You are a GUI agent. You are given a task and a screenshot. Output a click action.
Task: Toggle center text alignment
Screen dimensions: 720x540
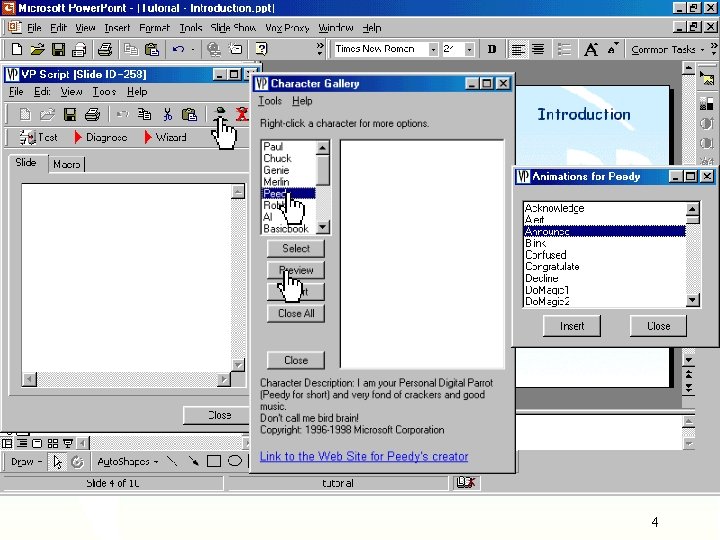(x=538, y=49)
